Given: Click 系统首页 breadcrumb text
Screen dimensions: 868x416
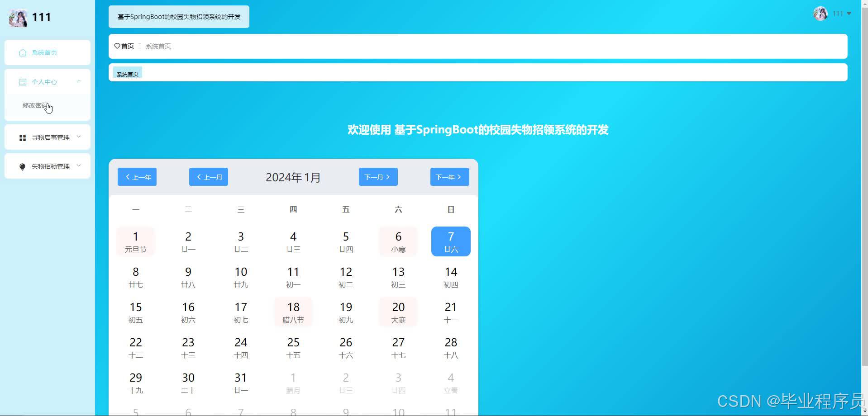Looking at the screenshot, I should (158, 46).
